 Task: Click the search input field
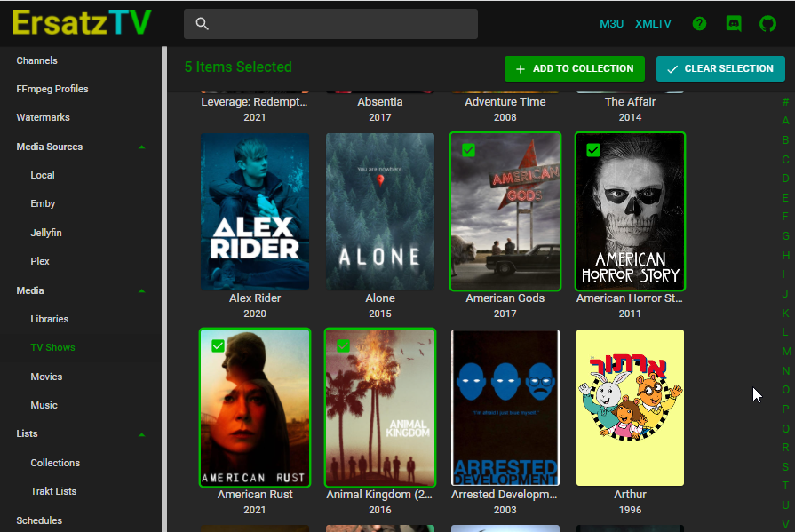[330, 24]
